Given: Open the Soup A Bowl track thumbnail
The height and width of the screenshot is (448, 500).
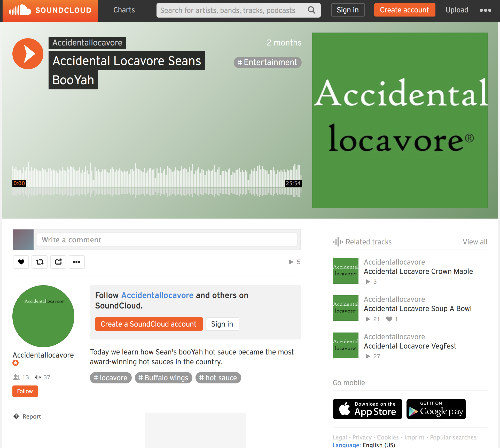Looking at the screenshot, I should [x=346, y=308].
